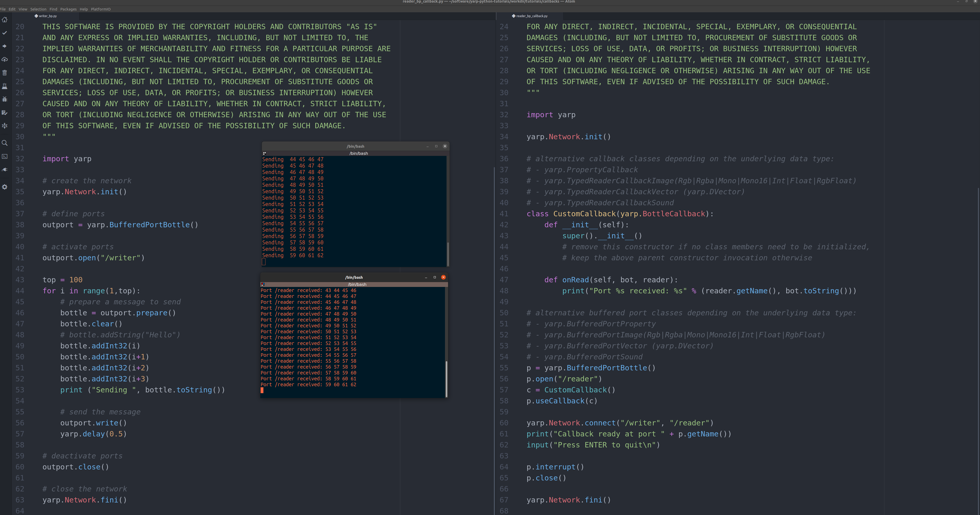Click the magnifying glass search icon
Screen dimensions: 980x515
pos(5,143)
